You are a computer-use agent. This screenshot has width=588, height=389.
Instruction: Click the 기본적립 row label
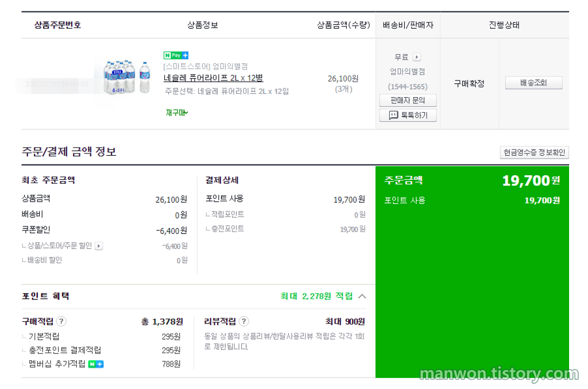[44, 337]
